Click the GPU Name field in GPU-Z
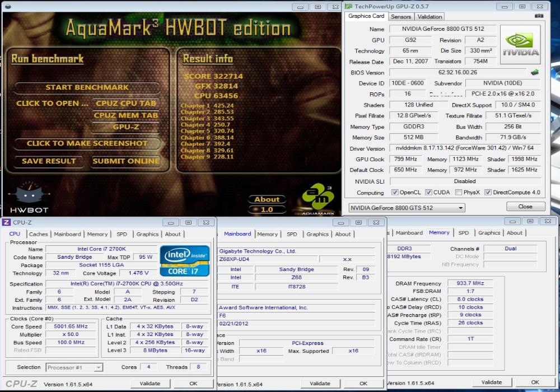This screenshot has height=392, width=560. coord(443,29)
